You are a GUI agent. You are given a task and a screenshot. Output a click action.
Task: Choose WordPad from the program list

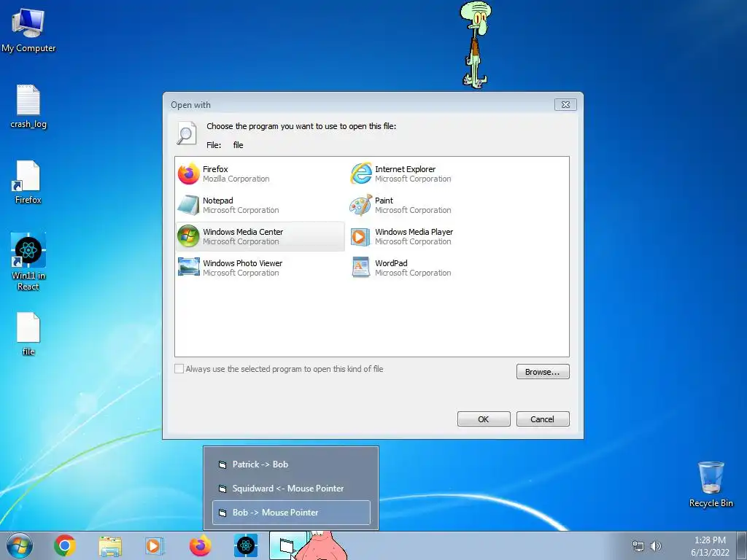(432, 268)
